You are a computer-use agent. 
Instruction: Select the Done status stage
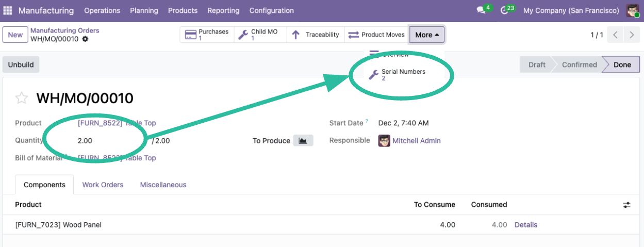(622, 65)
